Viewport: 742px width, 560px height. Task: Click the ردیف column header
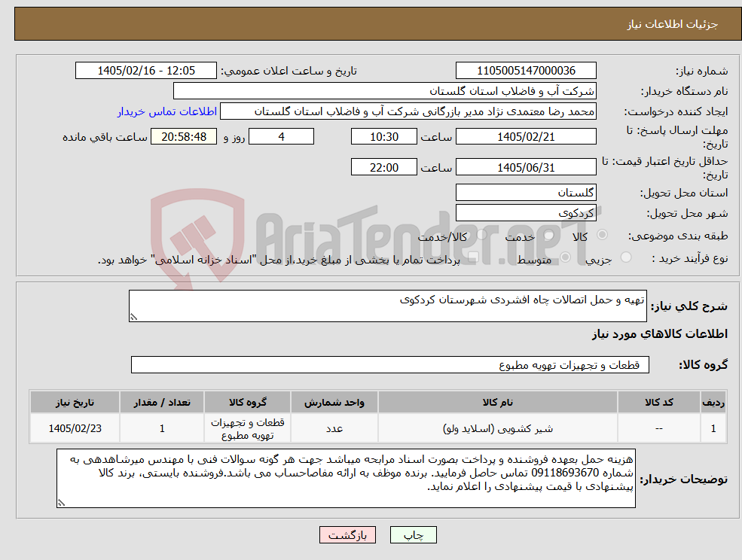(x=713, y=402)
